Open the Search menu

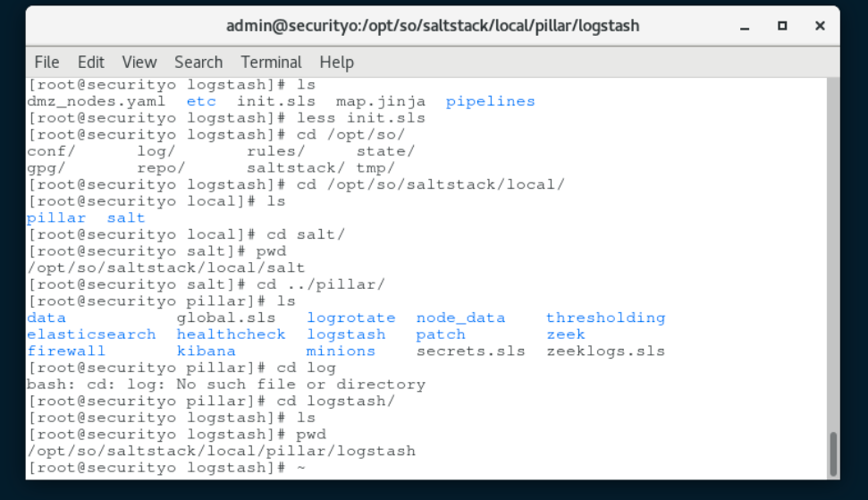[x=198, y=62]
